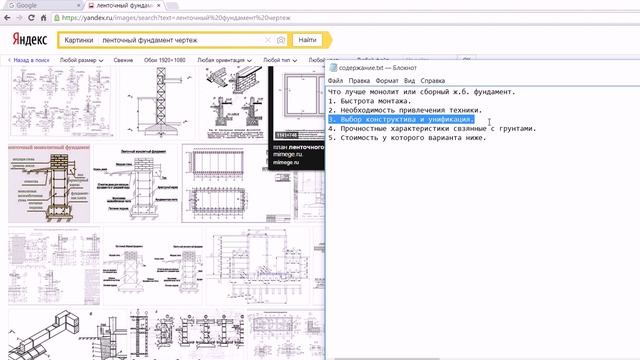Clear the search query with X icon
This screenshot has width=640, height=360.
(268, 40)
